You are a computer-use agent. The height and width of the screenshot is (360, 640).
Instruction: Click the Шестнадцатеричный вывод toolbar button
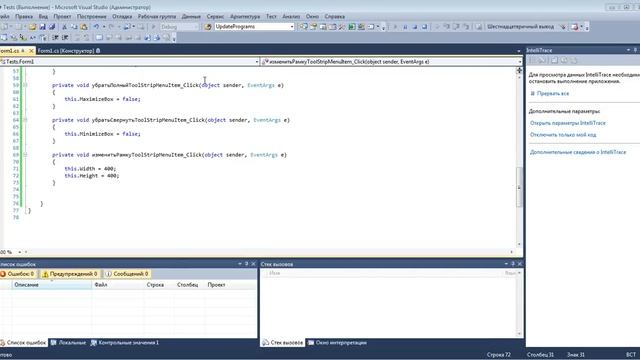tap(520, 27)
